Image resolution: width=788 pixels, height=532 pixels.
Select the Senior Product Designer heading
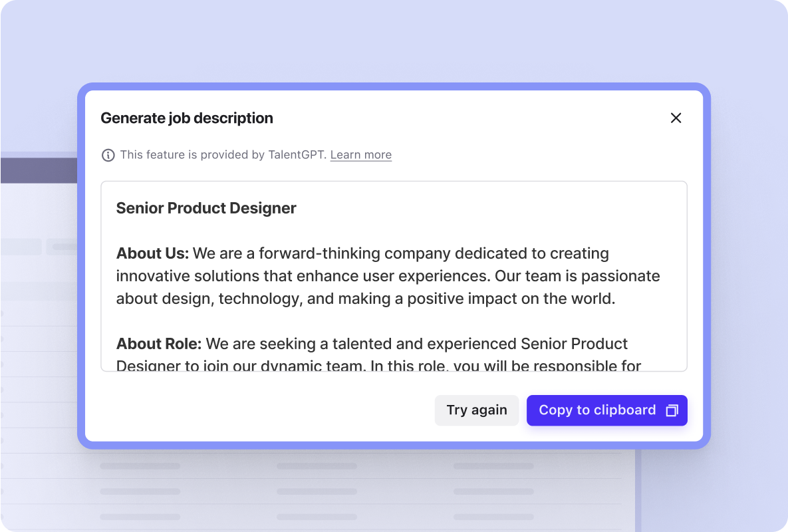(x=206, y=208)
